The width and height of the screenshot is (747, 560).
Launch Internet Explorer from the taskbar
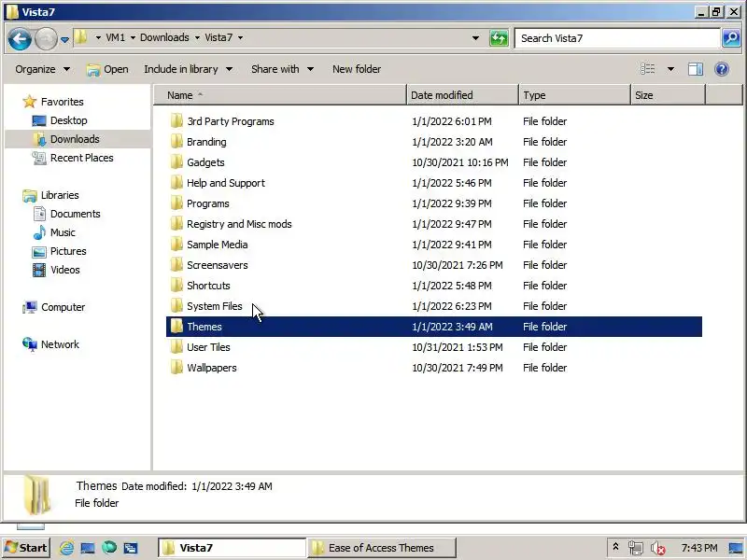tap(66, 548)
